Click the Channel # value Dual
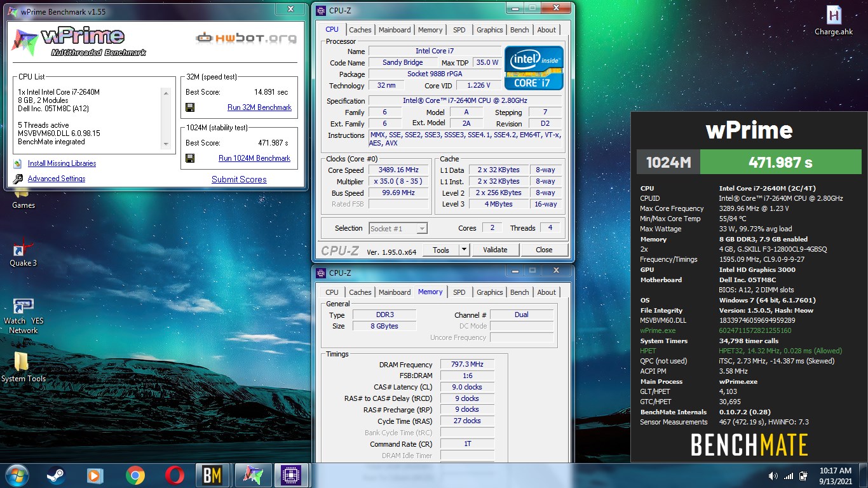The height and width of the screenshot is (488, 868). (522, 315)
